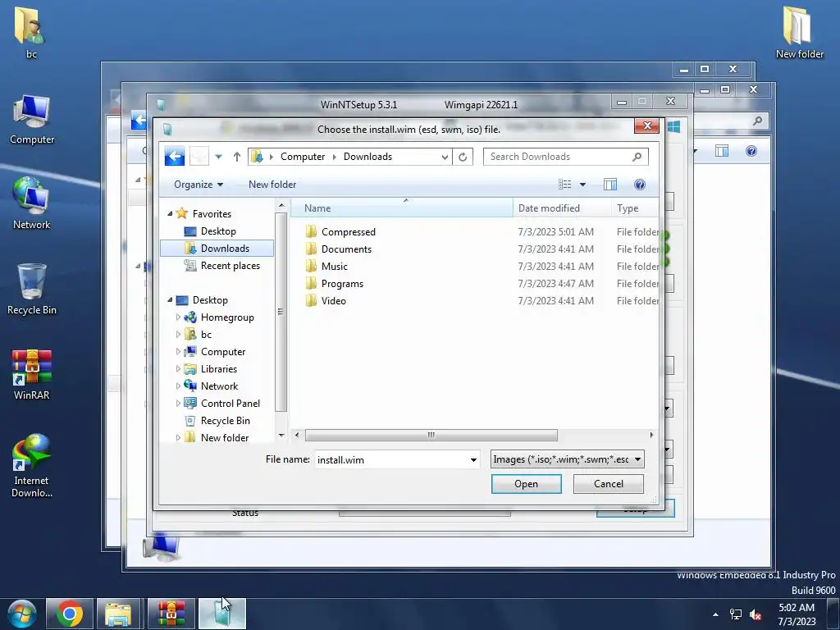
Task: Collapse the Desktop tree node
Action: pos(170,299)
